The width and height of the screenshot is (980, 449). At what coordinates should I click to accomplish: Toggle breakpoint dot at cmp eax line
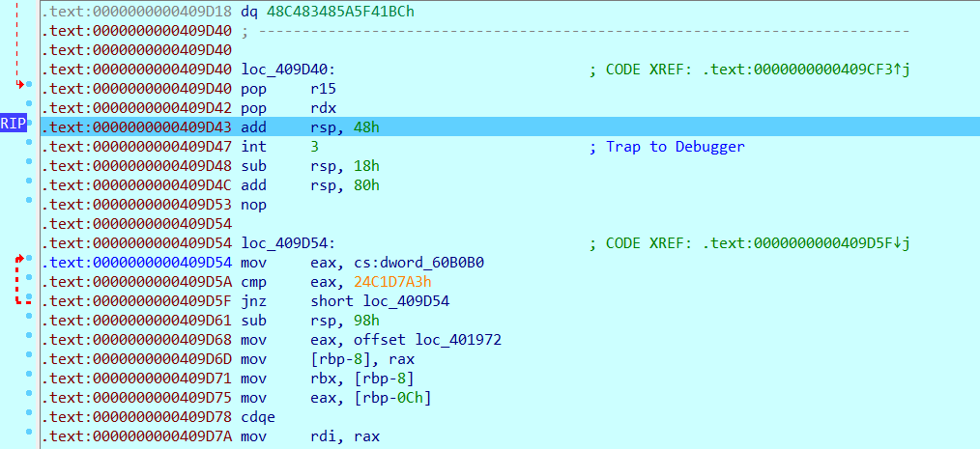30,281
